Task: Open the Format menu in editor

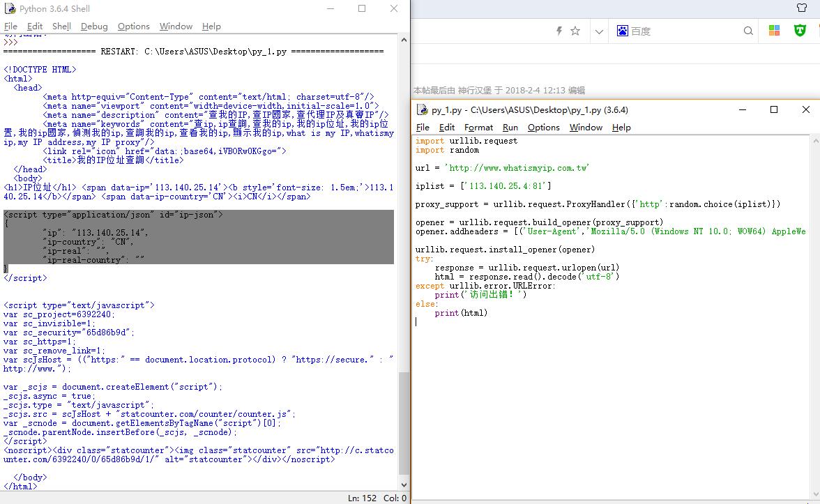Action: click(478, 127)
